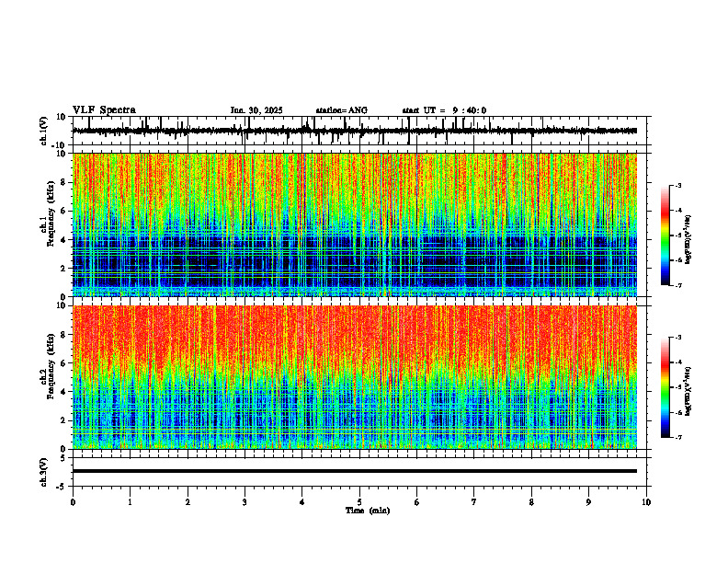Click the "4" kHz tick of ch.2 spectrogram
The image size is (728, 563).
pyautogui.click(x=64, y=392)
